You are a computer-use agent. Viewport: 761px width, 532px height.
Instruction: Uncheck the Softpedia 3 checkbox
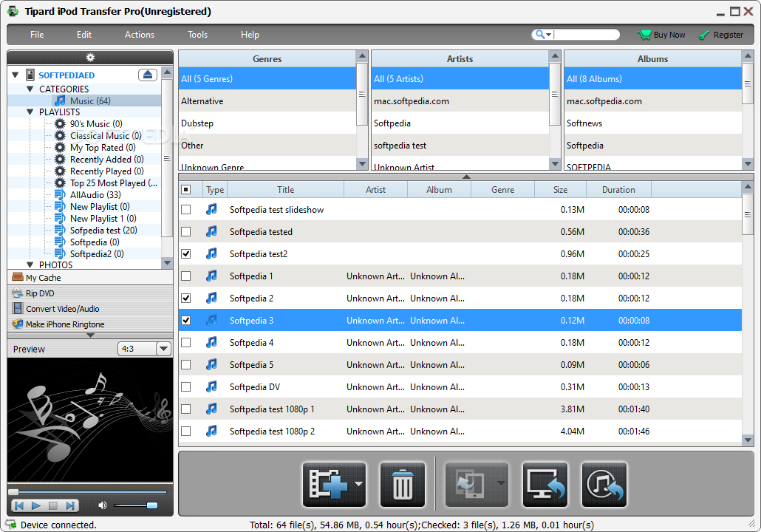click(x=186, y=321)
